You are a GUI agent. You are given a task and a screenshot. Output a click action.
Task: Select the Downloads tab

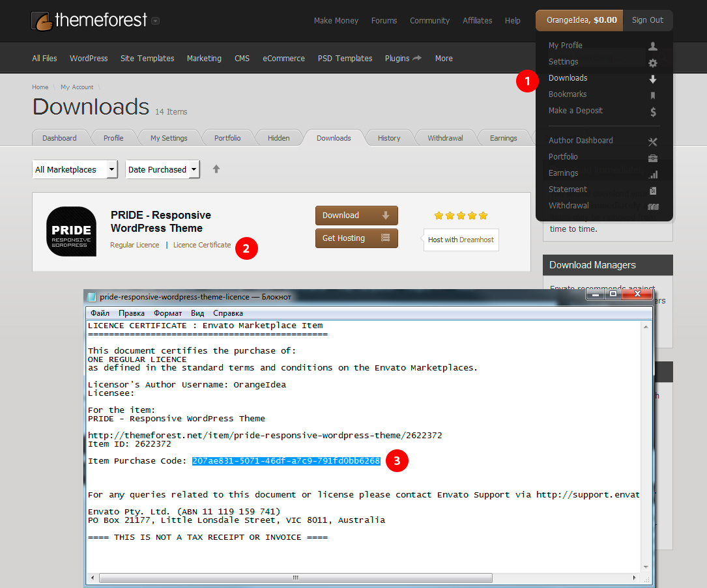334,138
